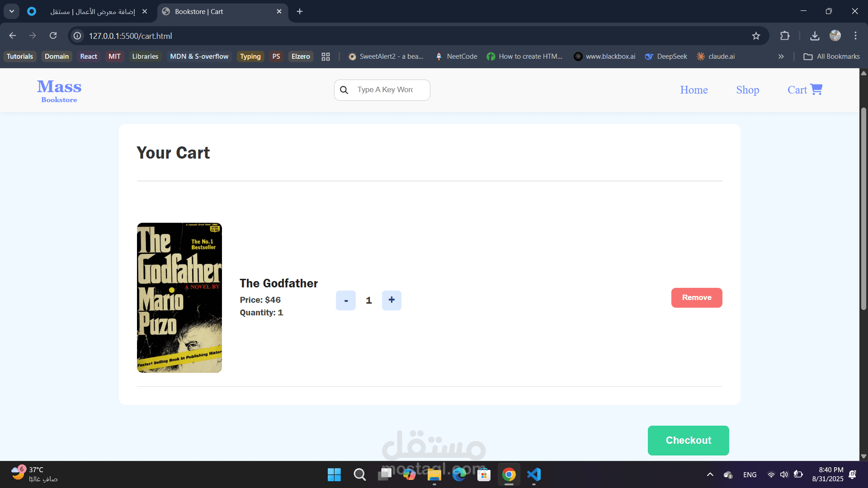Bookmark this page with the star icon
Screen dimensions: 868x488
756,36
